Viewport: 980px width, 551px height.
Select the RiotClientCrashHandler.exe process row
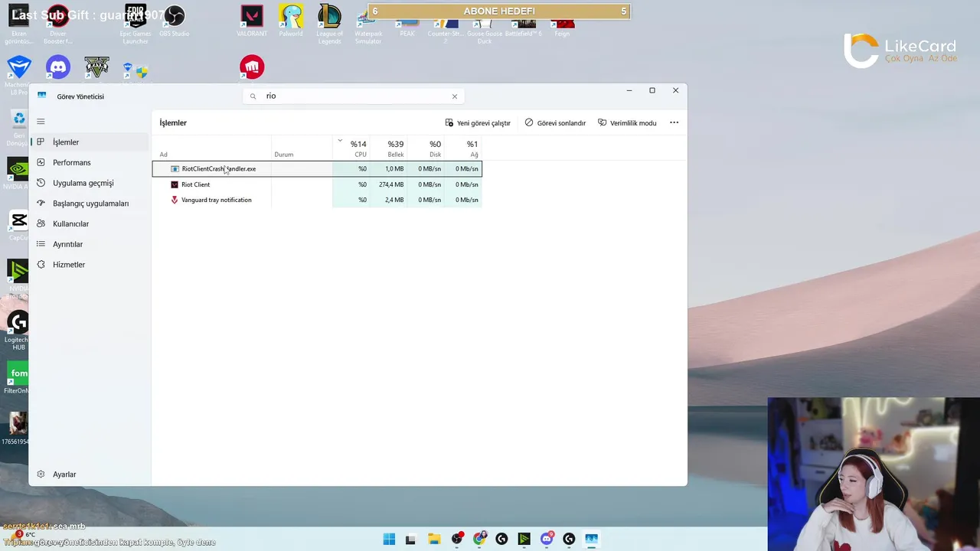317,168
